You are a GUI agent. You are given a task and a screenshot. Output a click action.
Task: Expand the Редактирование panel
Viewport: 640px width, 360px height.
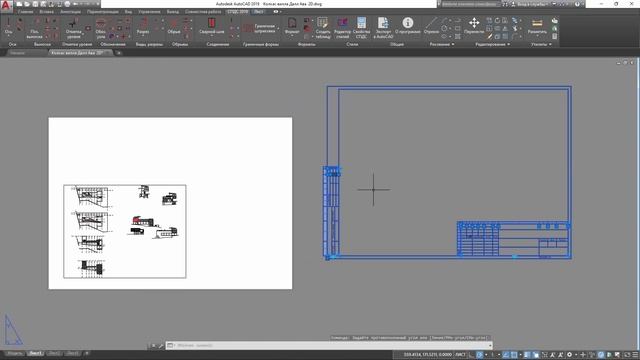pyautogui.click(x=492, y=44)
